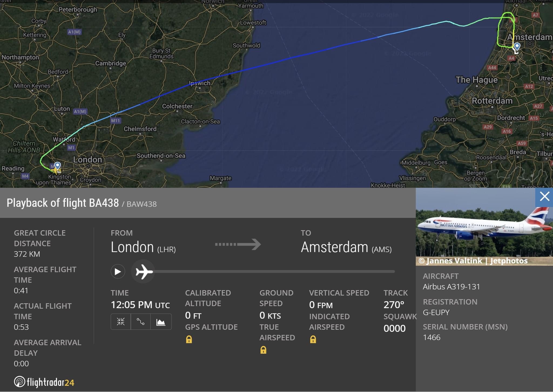Click the airplane handle on playback slider
The image size is (553, 392).
pyautogui.click(x=144, y=271)
